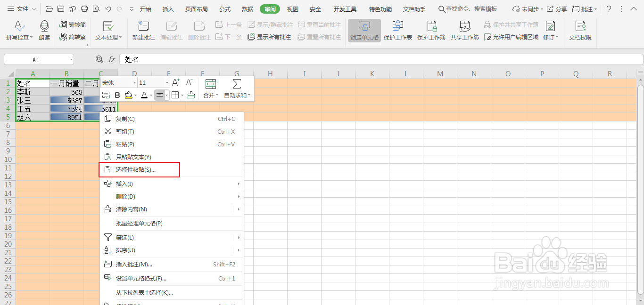Switch to the 视图 tab
This screenshot has height=305, width=644.
293,9
